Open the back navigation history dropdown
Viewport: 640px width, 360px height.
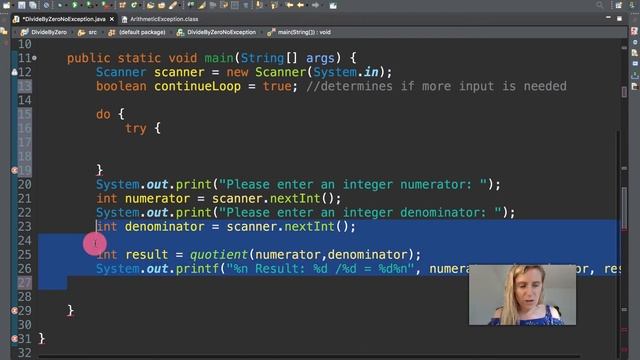click(307, 5)
